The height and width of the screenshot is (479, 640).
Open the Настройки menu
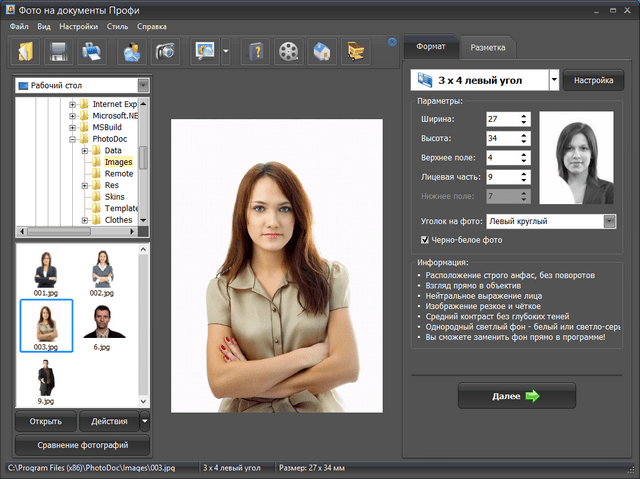click(x=78, y=24)
